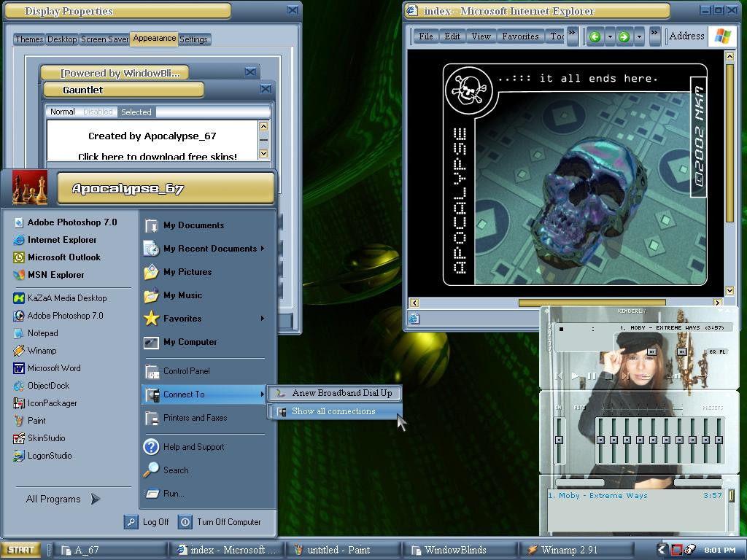Screen dimensions: 747x560
Task: Click the Winamp play button
Action: point(575,376)
